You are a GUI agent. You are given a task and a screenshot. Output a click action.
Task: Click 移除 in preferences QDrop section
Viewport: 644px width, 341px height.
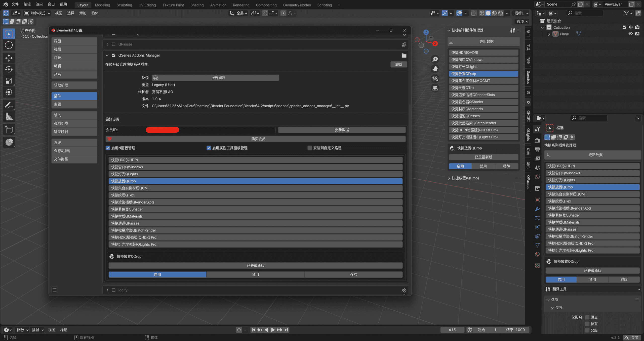pyautogui.click(x=353, y=274)
